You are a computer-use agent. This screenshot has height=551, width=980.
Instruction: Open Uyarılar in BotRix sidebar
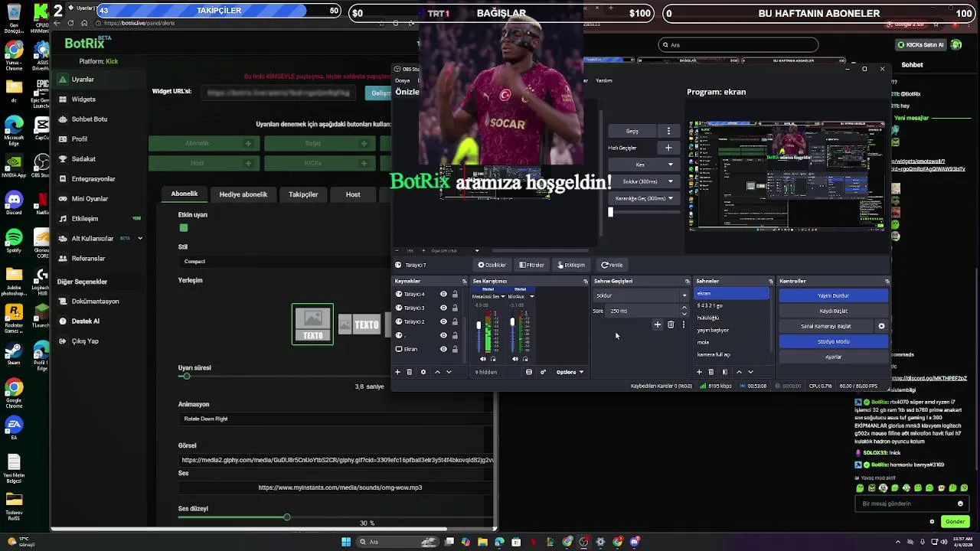pyautogui.click(x=83, y=80)
